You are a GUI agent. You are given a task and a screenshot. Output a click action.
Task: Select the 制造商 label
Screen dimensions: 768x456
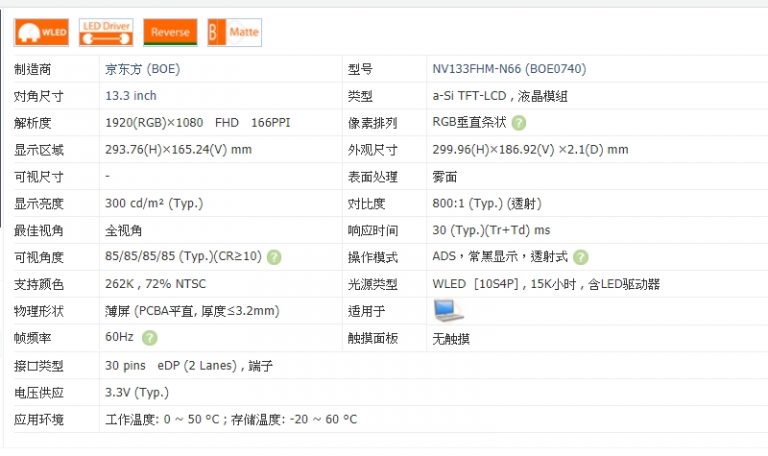pos(32,70)
